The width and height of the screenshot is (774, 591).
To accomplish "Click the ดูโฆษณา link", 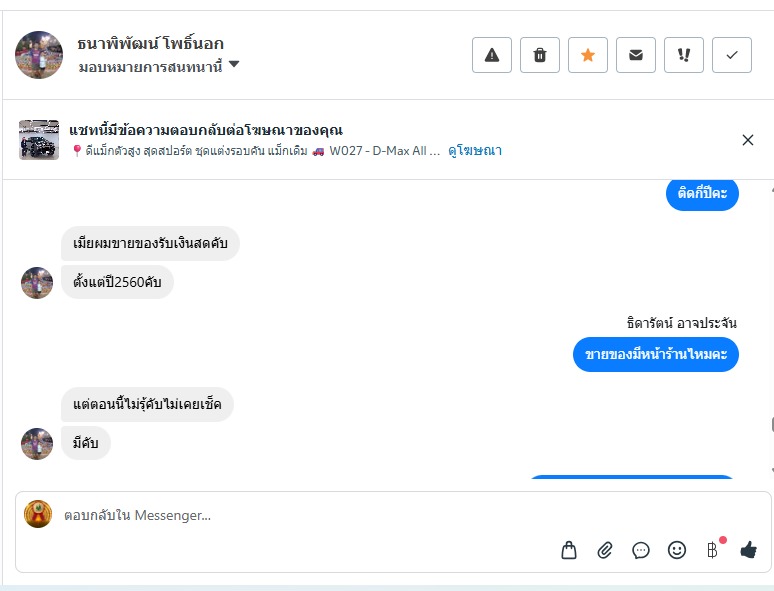I will click(x=475, y=151).
